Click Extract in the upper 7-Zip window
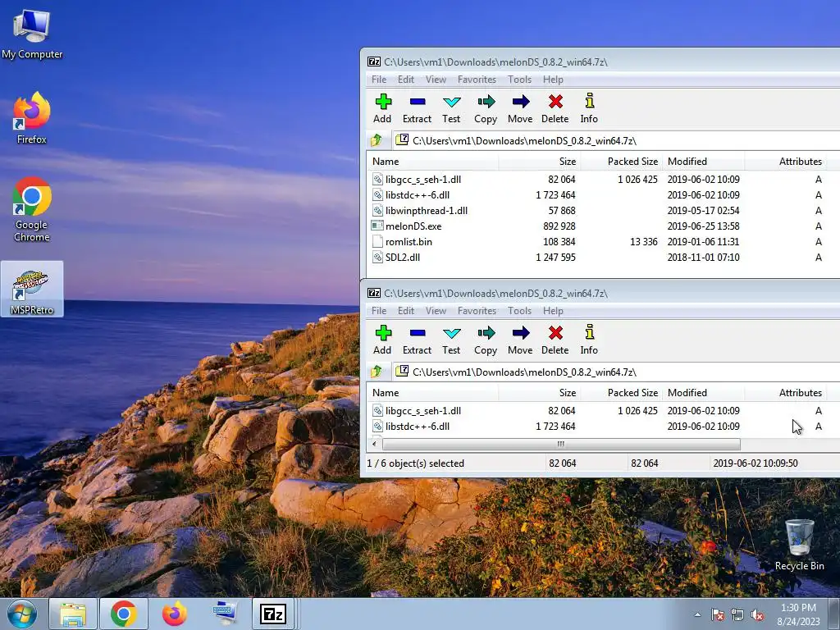 tap(417, 109)
